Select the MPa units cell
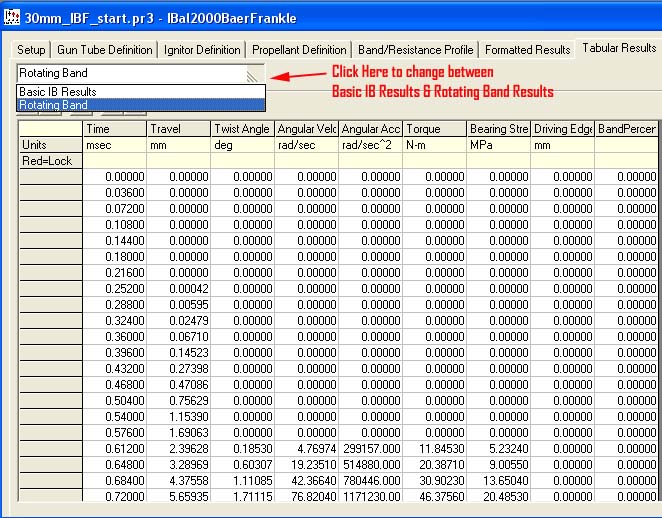Screen dimensions: 662x518 498,145
